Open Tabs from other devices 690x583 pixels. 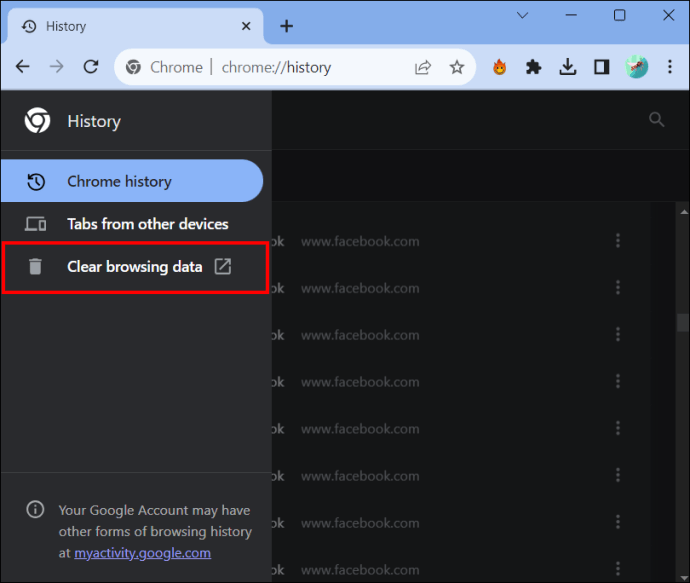[x=132, y=224]
